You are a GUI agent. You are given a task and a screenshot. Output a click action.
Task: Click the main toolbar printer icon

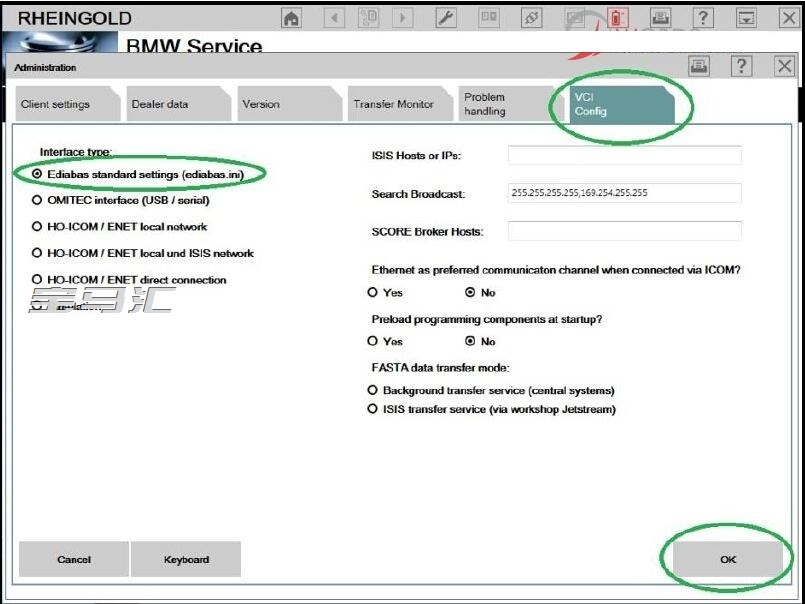[660, 18]
